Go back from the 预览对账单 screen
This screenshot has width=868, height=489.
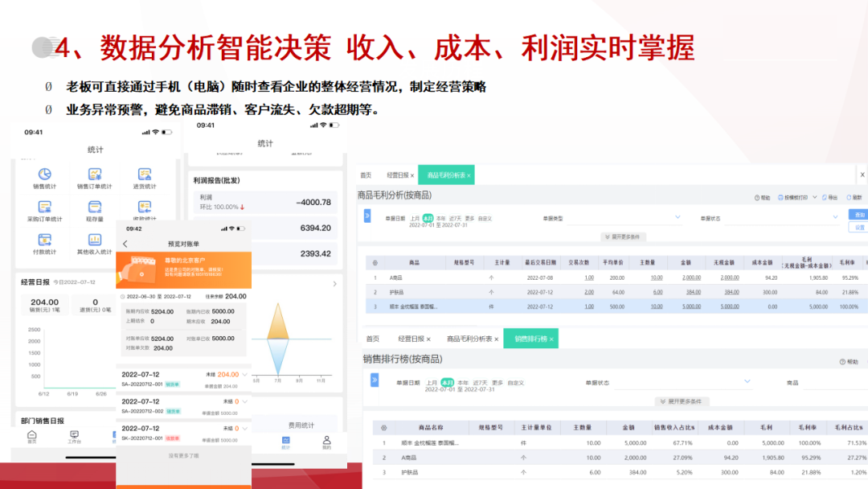pyautogui.click(x=125, y=244)
